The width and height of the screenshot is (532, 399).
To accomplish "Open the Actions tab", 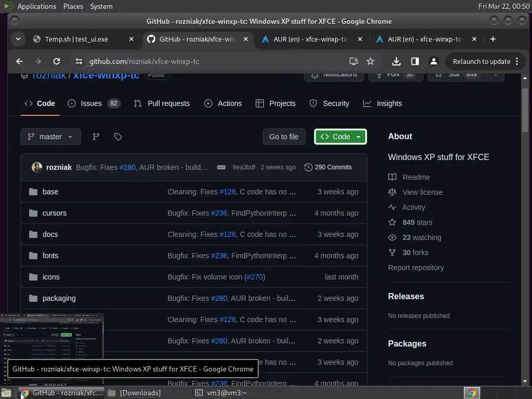I will [223, 103].
